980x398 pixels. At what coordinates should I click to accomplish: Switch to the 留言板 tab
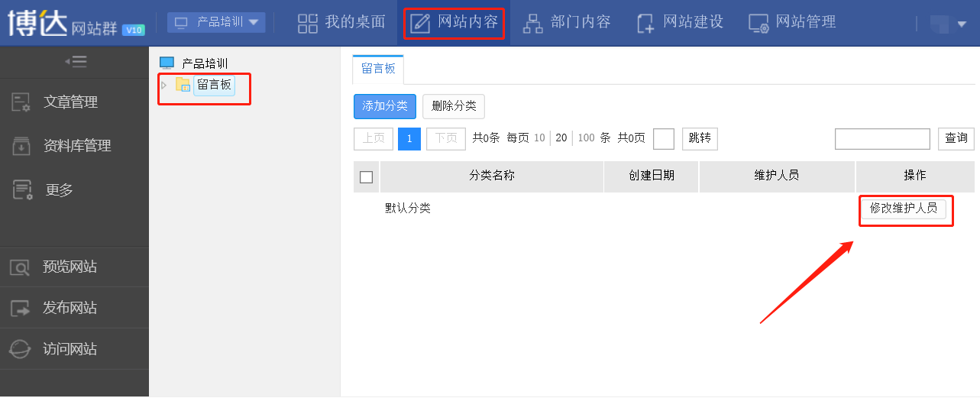click(378, 69)
